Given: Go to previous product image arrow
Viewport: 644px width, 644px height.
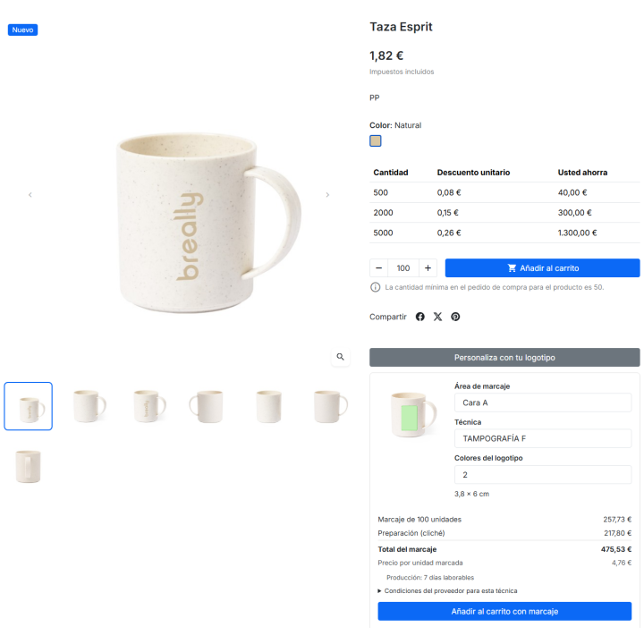Looking at the screenshot, I should [30, 195].
